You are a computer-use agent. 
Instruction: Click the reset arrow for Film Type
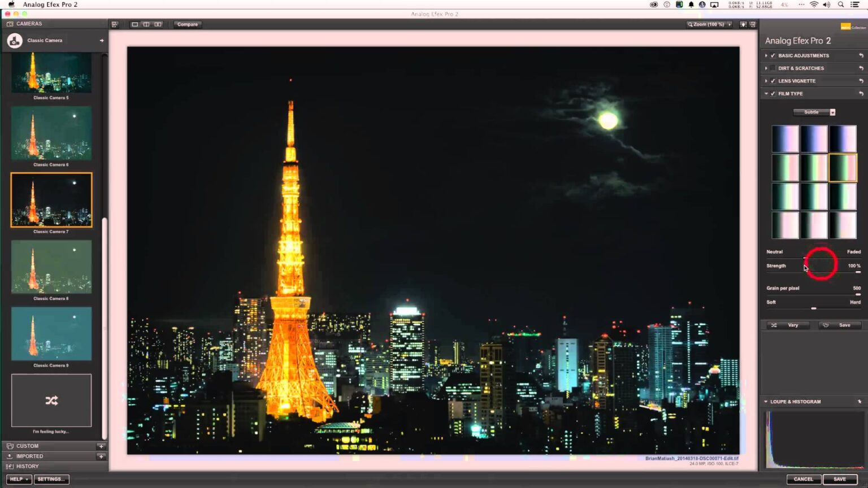[x=862, y=93]
